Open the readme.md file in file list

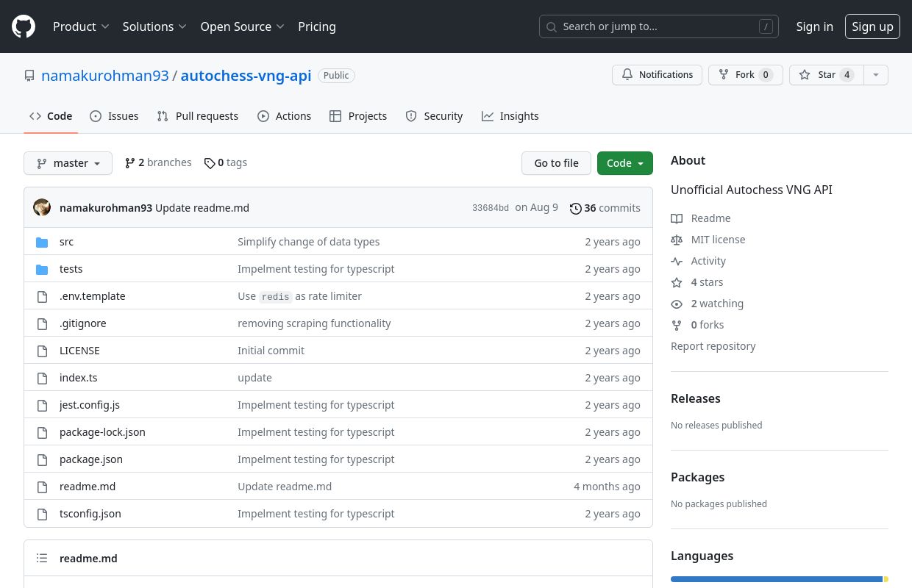[x=88, y=487]
